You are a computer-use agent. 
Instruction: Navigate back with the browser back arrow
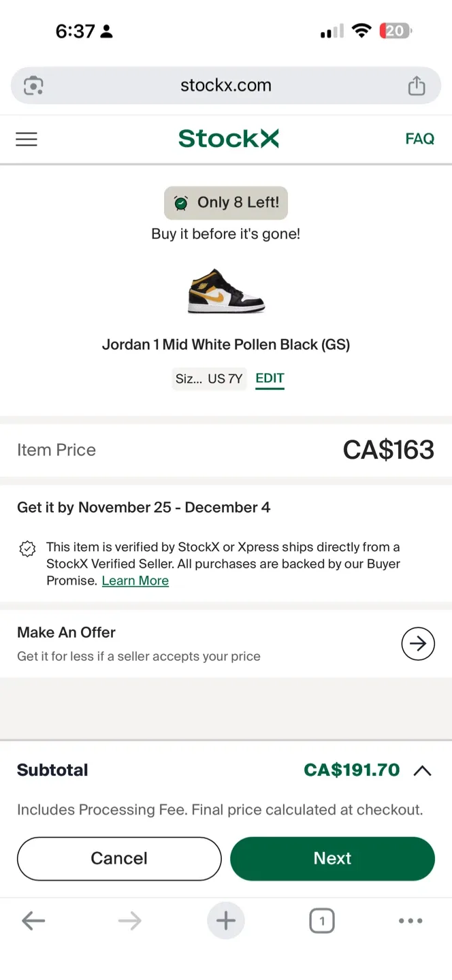(x=33, y=920)
